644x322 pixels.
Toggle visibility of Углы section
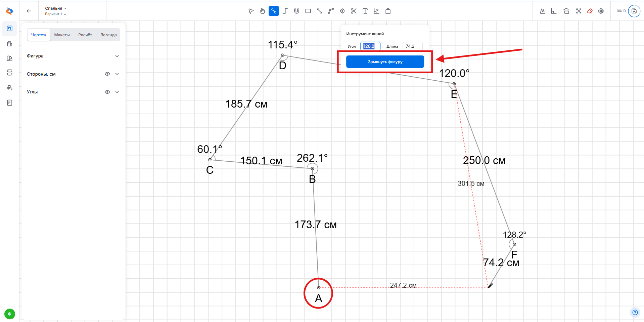[107, 92]
